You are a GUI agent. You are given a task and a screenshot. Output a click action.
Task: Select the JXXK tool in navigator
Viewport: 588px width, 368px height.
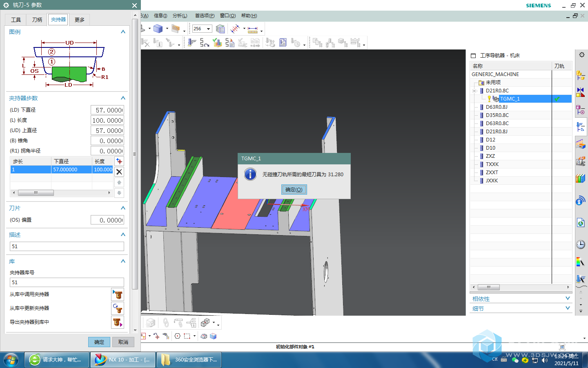[492, 181]
